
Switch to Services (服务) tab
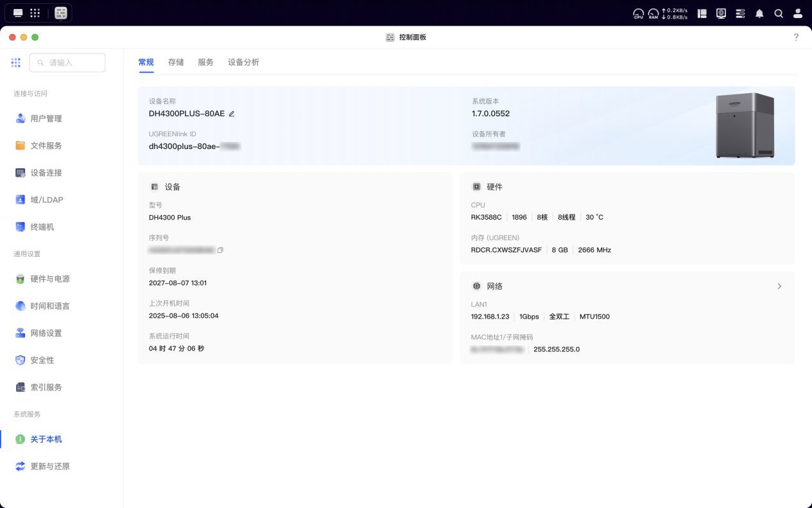(x=205, y=62)
